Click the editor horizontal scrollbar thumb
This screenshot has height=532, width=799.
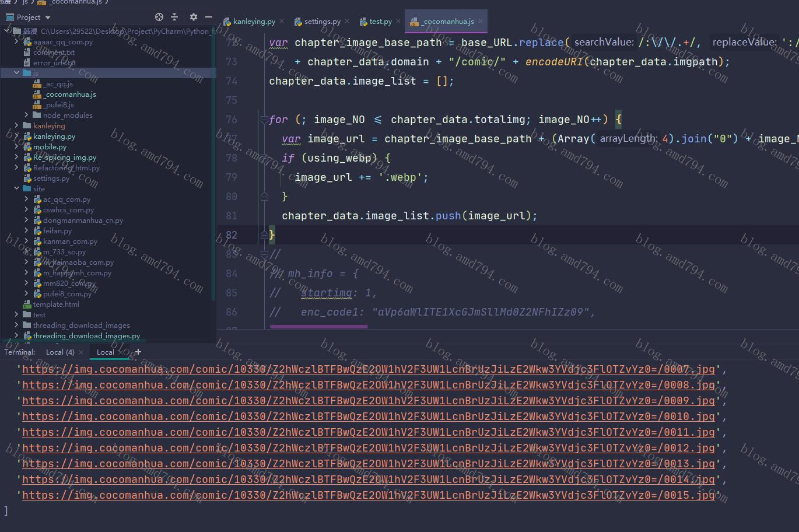318,327
